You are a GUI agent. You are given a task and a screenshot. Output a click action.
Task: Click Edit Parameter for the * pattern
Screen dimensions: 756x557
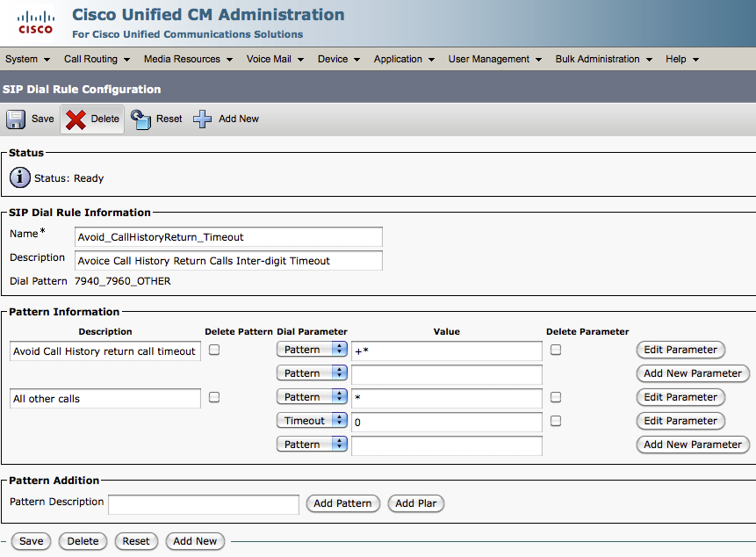pos(680,397)
